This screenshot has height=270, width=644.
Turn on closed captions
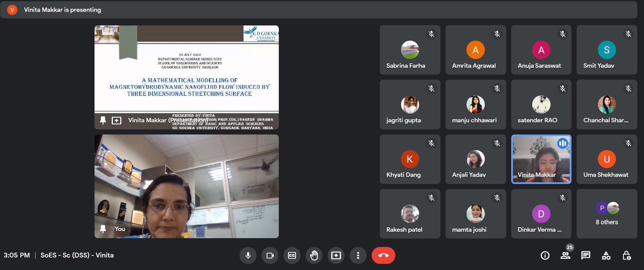(x=292, y=255)
